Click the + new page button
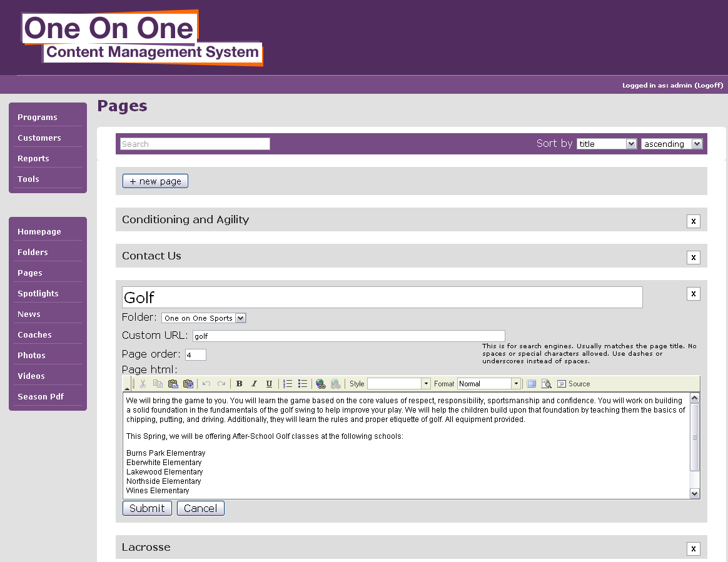The height and width of the screenshot is (562, 728). point(155,181)
